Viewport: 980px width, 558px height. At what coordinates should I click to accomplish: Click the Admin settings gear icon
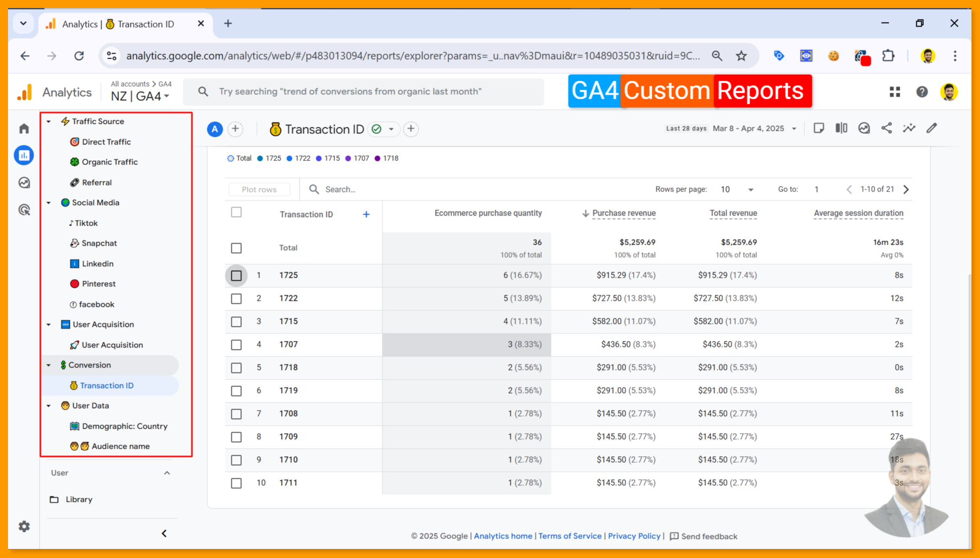coord(24,526)
